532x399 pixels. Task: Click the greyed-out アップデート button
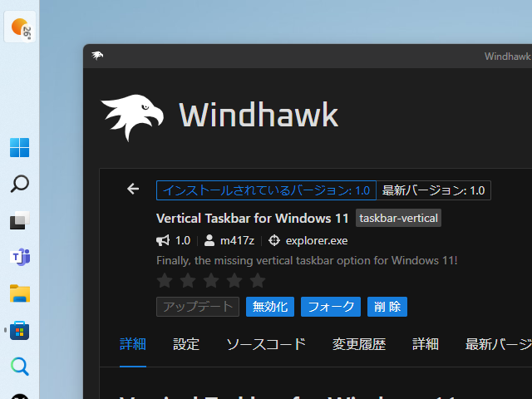point(198,307)
